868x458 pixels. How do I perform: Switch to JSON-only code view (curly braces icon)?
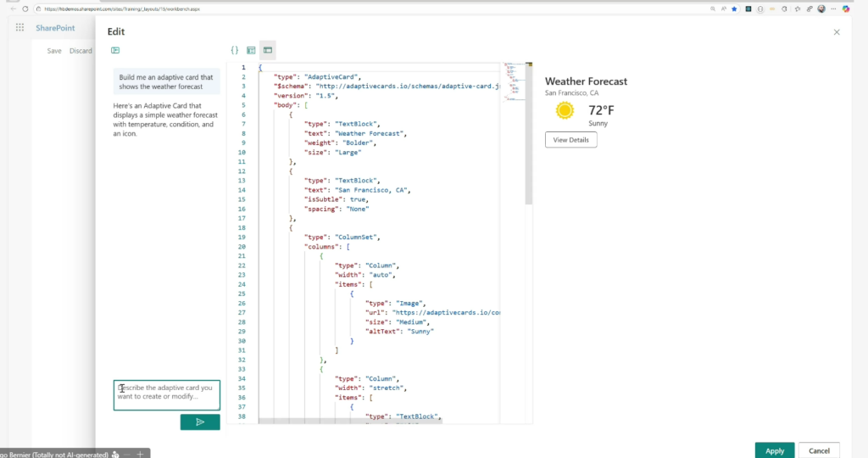tap(235, 51)
